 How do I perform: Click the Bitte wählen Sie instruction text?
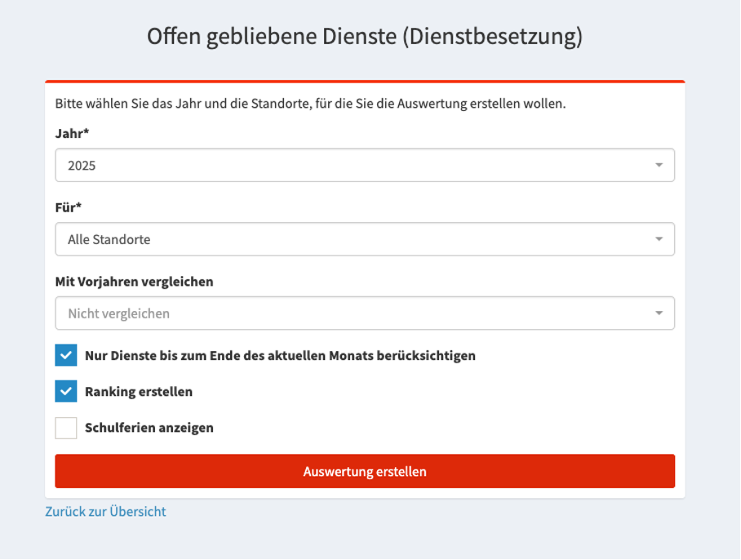tap(310, 104)
